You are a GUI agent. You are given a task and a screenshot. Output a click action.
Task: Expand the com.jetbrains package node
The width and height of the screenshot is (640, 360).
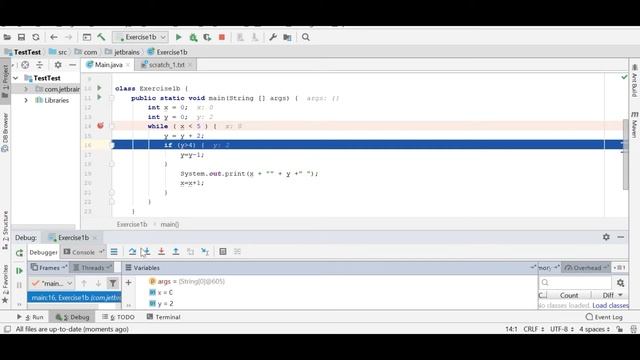click(x=26, y=89)
